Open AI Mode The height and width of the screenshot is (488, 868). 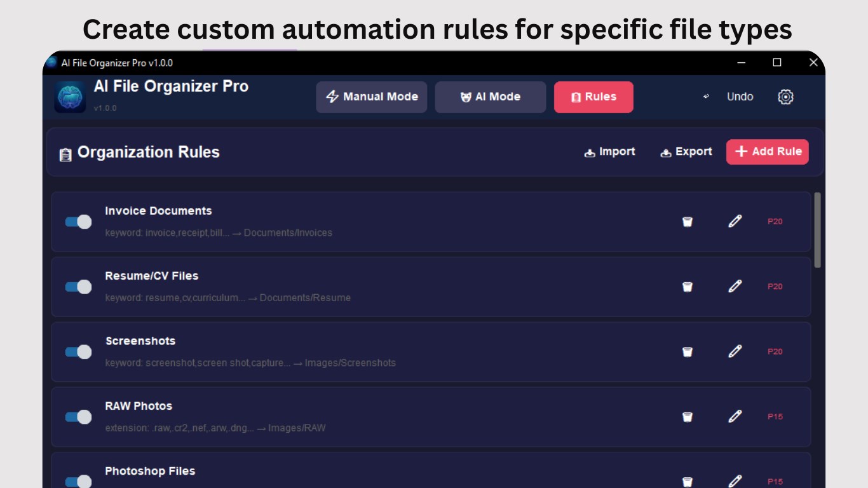coord(490,97)
